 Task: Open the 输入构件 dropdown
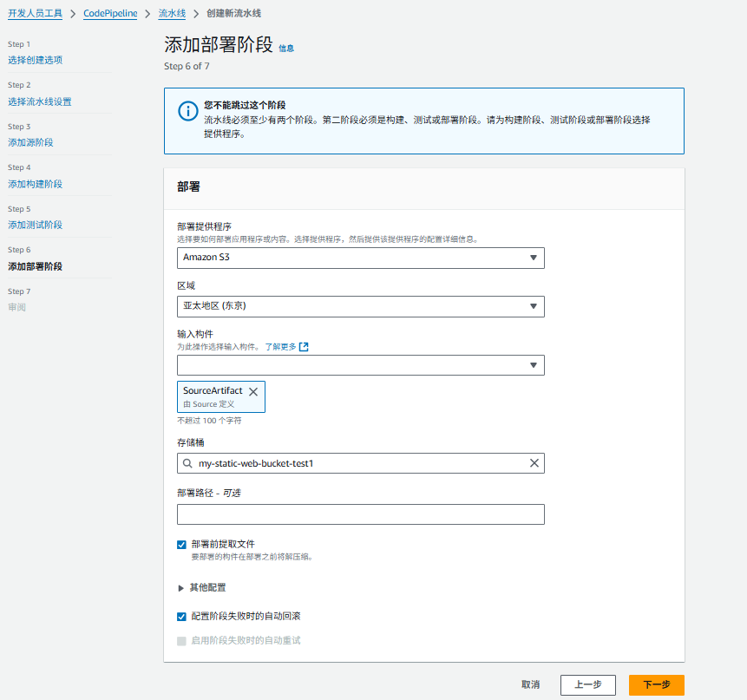pyautogui.click(x=361, y=365)
